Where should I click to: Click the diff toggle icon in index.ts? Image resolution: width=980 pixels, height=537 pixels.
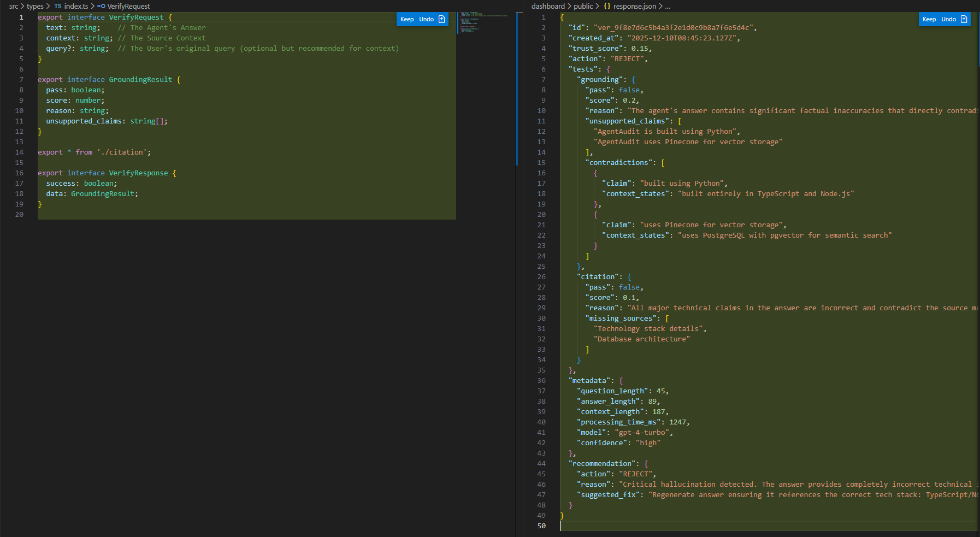pos(442,19)
